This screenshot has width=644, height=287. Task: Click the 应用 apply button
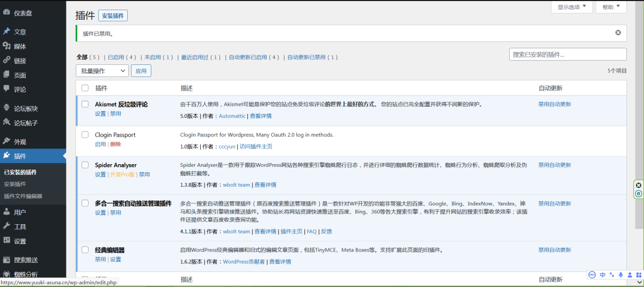click(x=141, y=71)
